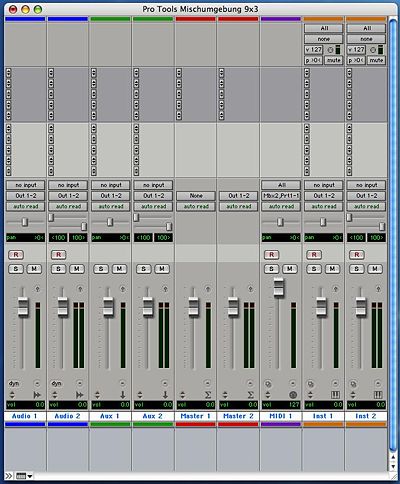This screenshot has width=400, height=484.
Task: Click the MIDI connector icon on MIDI 1
Action: click(x=293, y=395)
